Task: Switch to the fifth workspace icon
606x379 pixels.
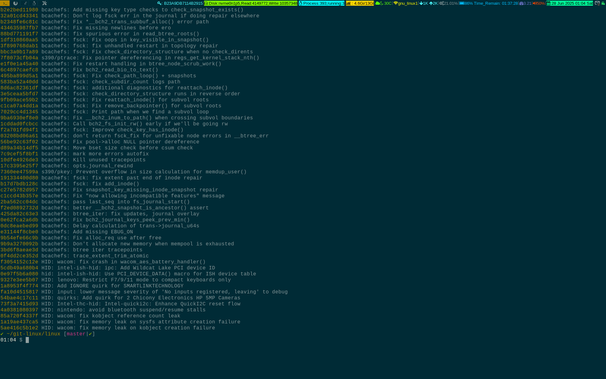Action: point(44,3)
